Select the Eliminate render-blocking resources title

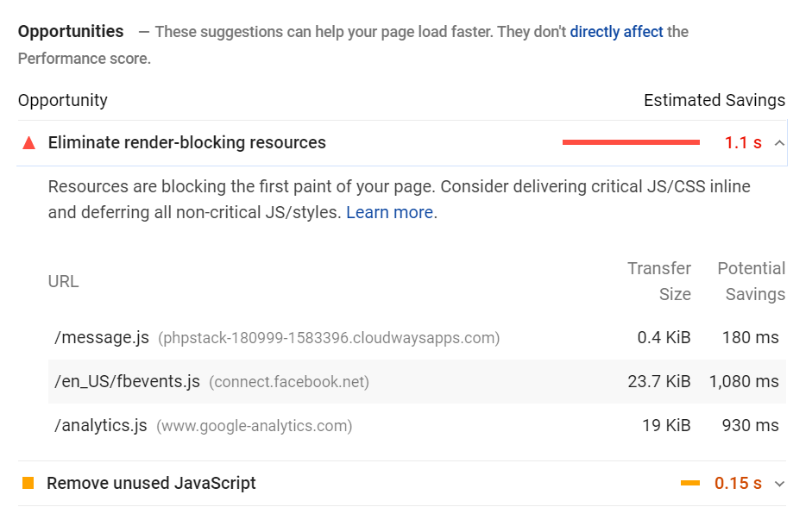[188, 142]
